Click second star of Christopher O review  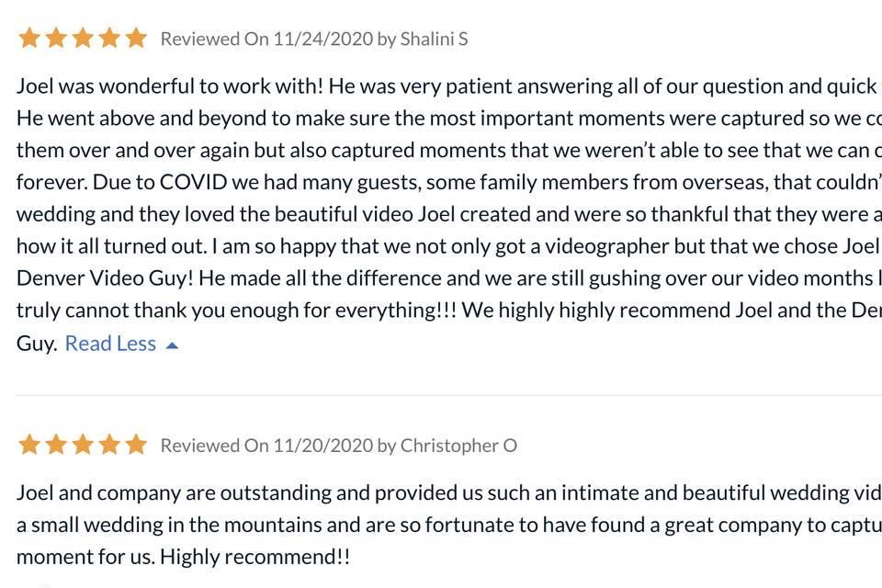(x=56, y=445)
